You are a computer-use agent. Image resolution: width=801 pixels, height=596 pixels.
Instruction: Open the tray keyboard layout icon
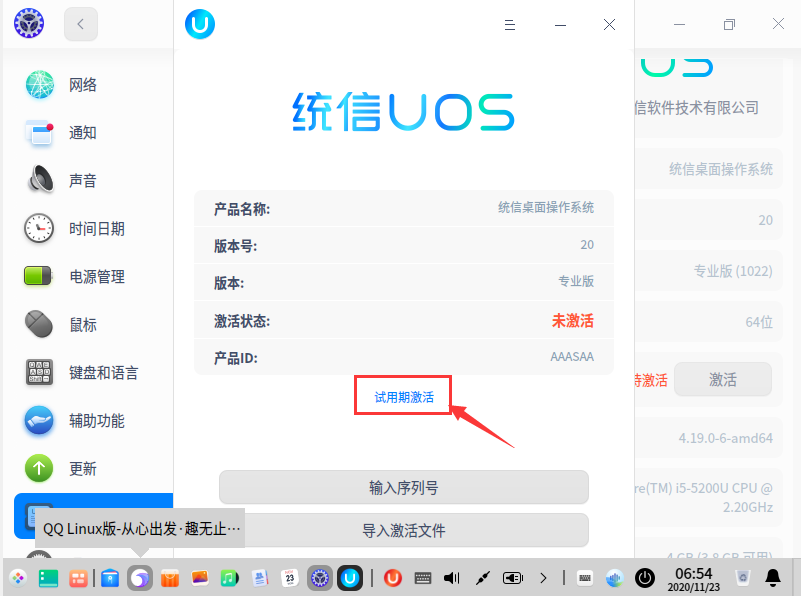422,578
